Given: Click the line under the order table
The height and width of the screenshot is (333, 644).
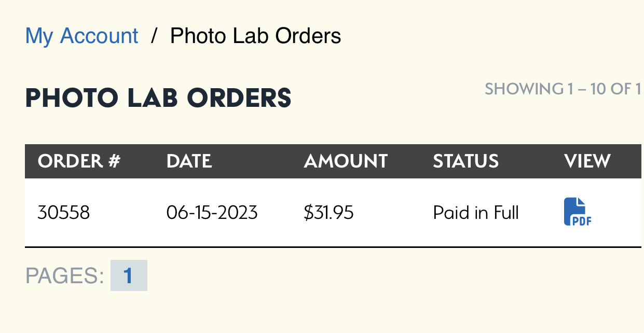Looking at the screenshot, I should click(332, 247).
